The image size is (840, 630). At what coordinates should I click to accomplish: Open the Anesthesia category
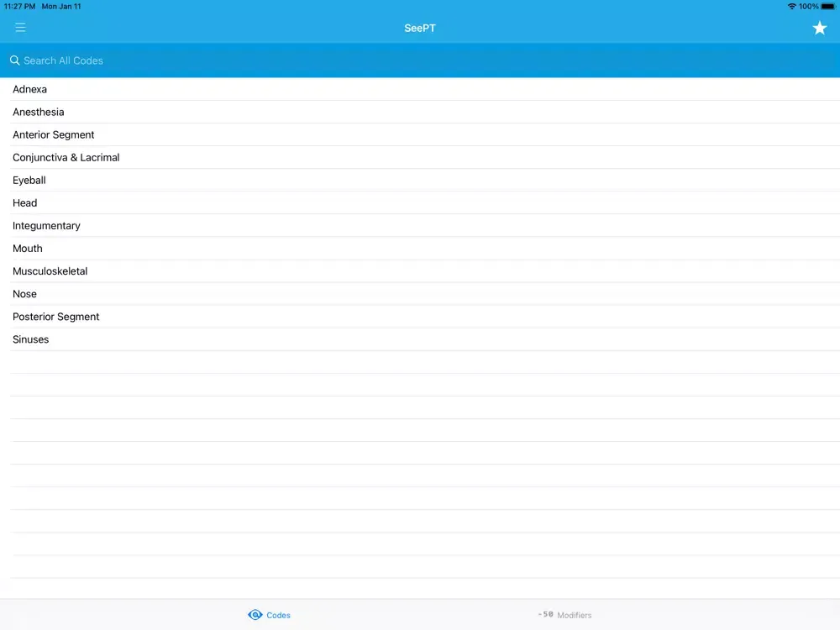point(420,112)
